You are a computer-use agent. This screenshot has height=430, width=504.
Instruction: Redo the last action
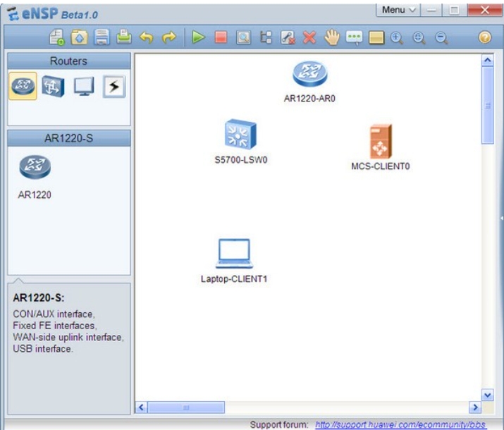tap(169, 37)
